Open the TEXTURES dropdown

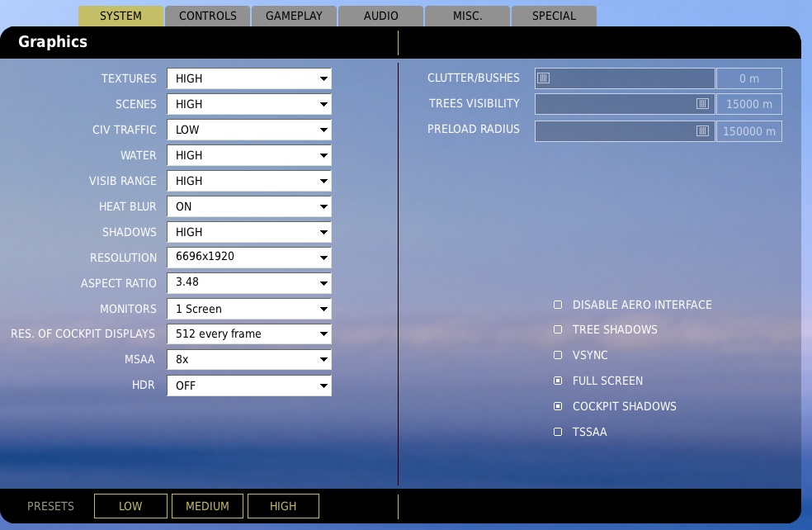[249, 78]
